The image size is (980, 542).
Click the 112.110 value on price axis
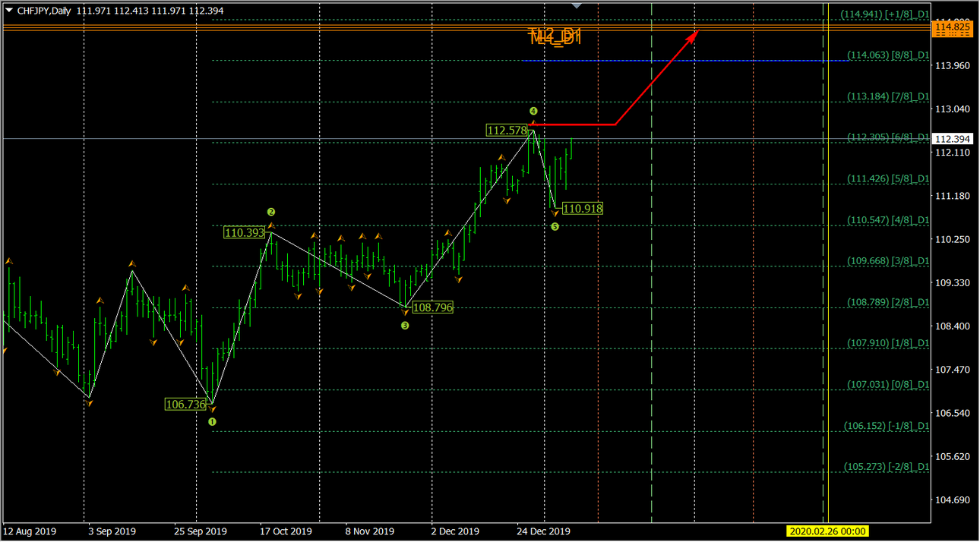(953, 153)
